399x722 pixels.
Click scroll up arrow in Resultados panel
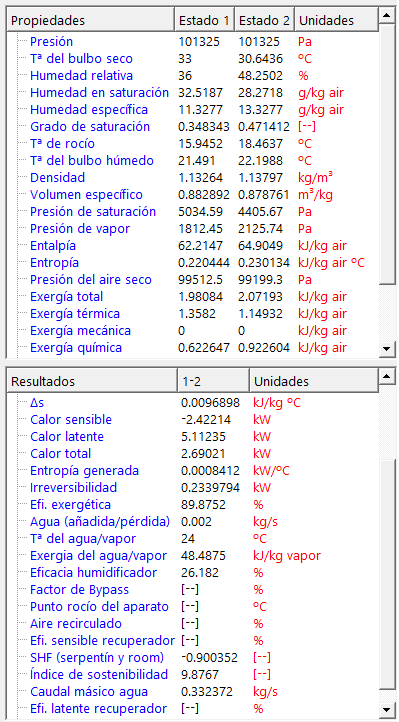(x=385, y=378)
